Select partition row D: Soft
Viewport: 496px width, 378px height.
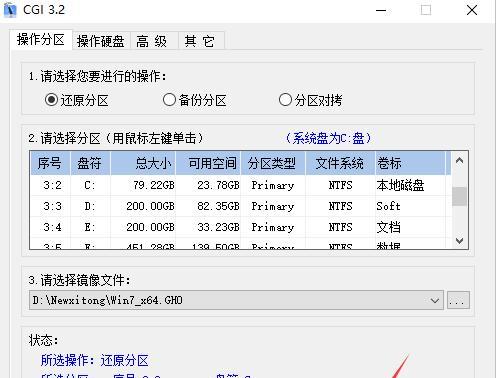click(x=241, y=206)
